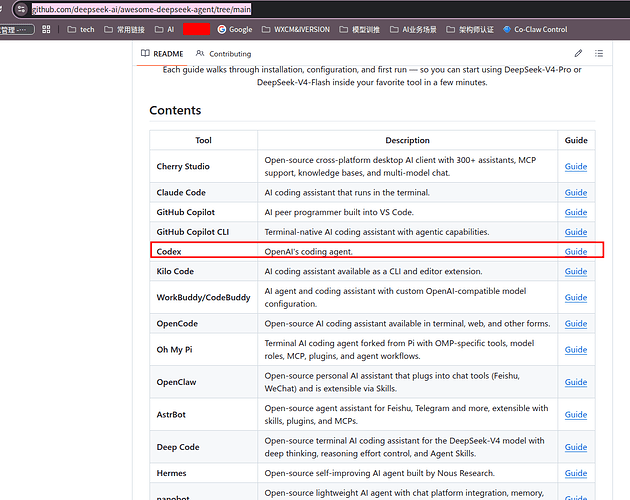Open the Guide link for GitHub Copilot CLI
630x500 pixels.
tap(576, 232)
